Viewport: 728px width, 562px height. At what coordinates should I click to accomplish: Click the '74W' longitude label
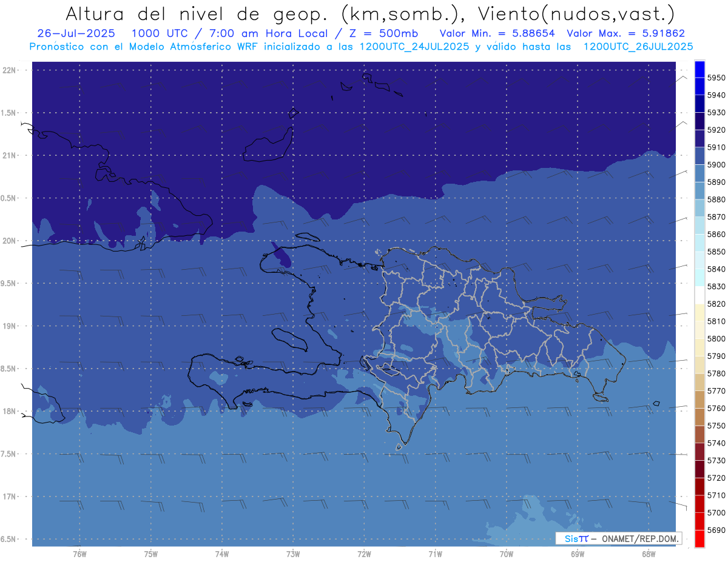[222, 554]
